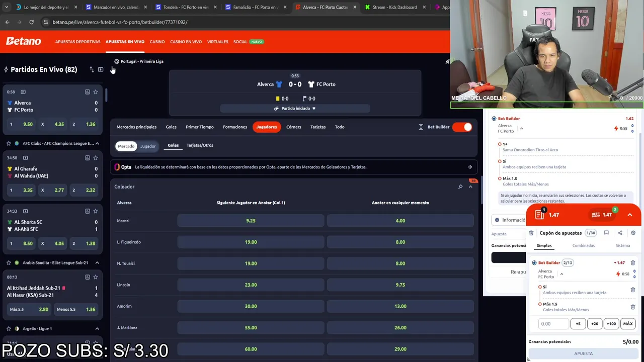The image size is (644, 362).
Task: Click video icon beside 0:58 on Alverca card
Action: 23,92
